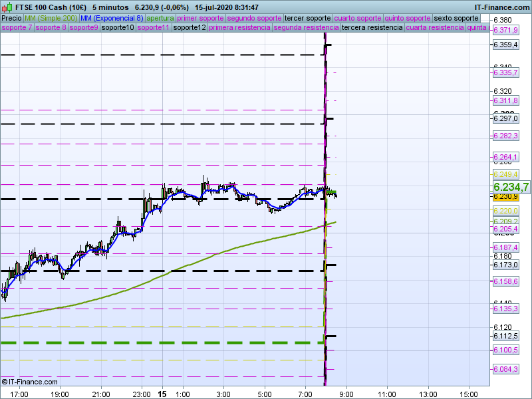Click the 6.173,0 price tag
Viewport: 532px width, 399px height.
(505, 265)
